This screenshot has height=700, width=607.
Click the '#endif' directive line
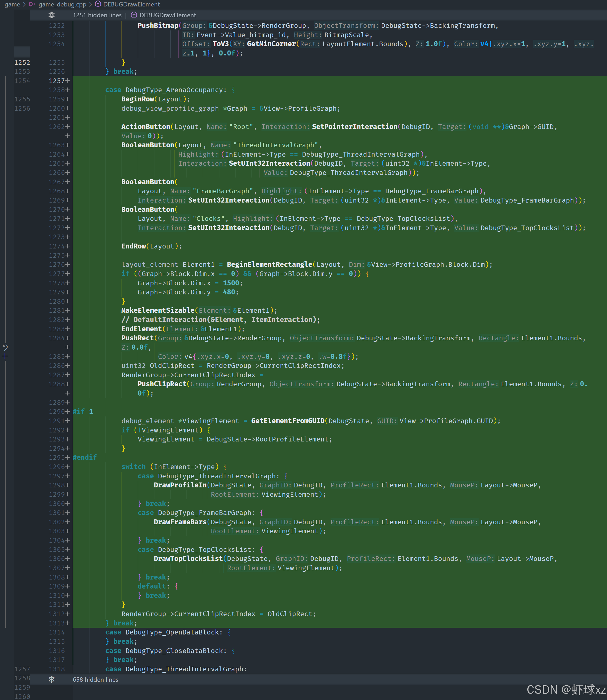(x=85, y=457)
